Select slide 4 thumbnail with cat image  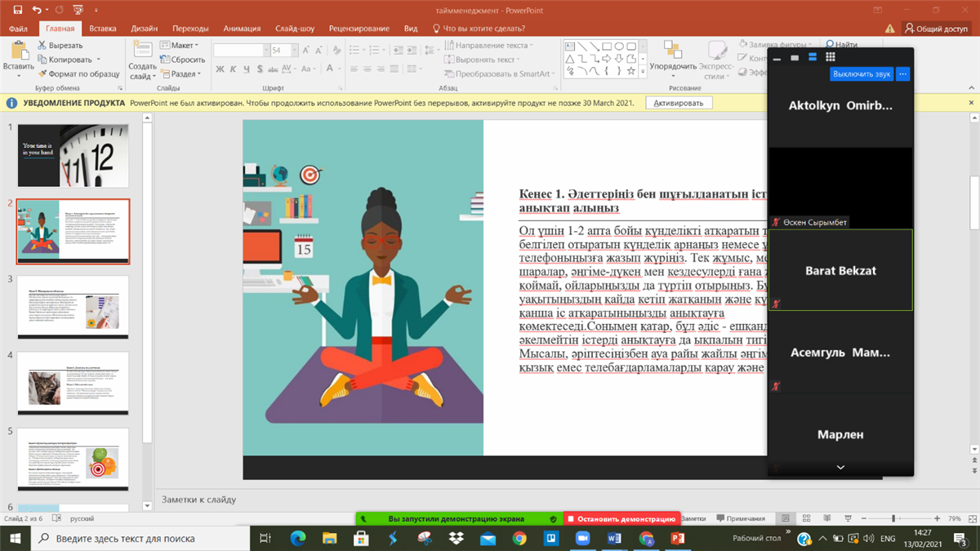click(73, 383)
